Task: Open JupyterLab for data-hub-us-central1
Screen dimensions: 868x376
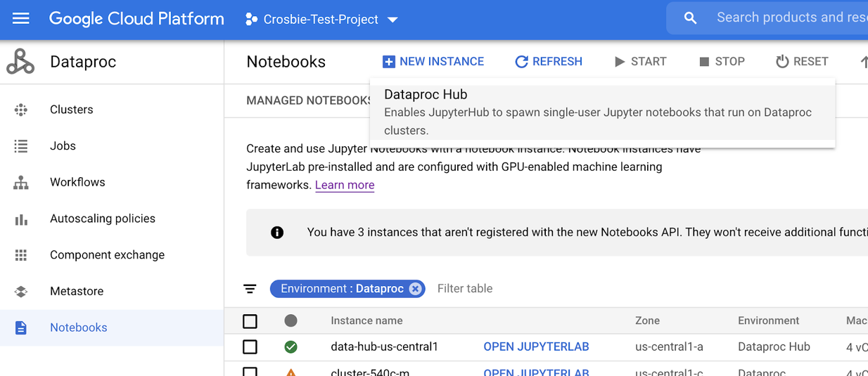Action: (536, 346)
